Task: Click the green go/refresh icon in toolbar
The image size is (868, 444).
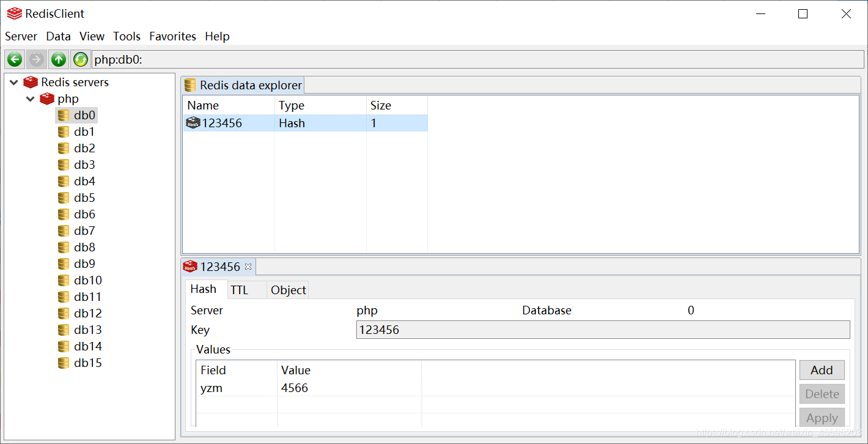Action: click(x=80, y=59)
